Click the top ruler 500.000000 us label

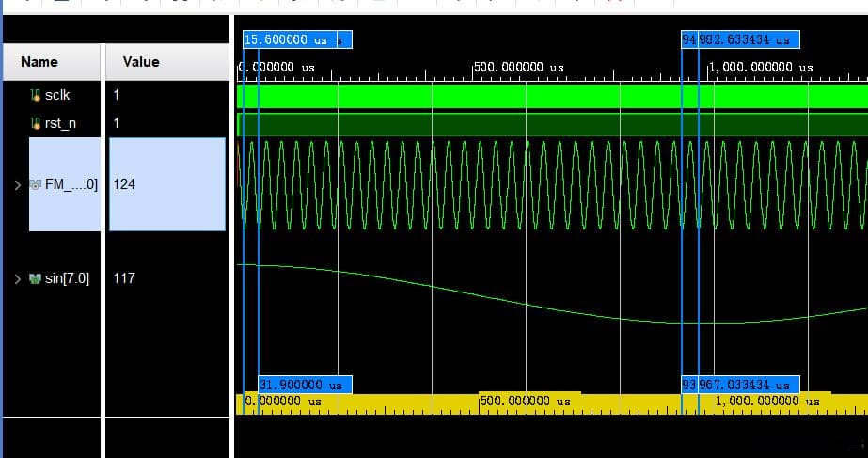point(519,68)
